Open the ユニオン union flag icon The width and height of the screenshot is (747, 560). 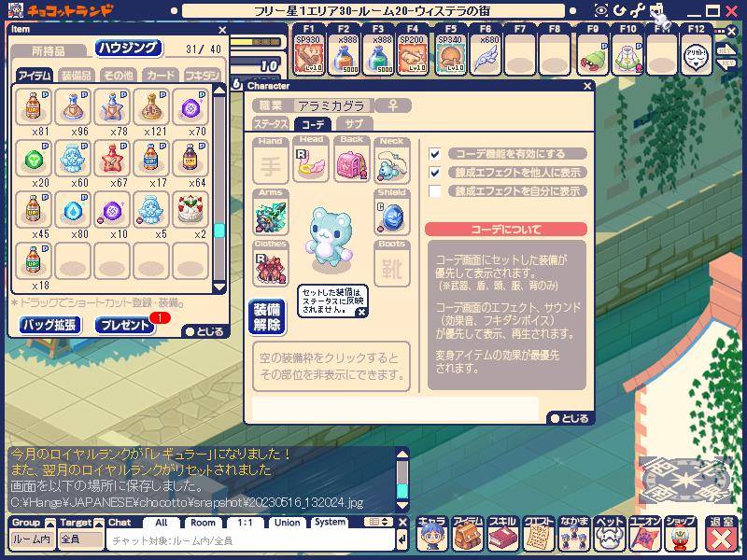(x=644, y=534)
